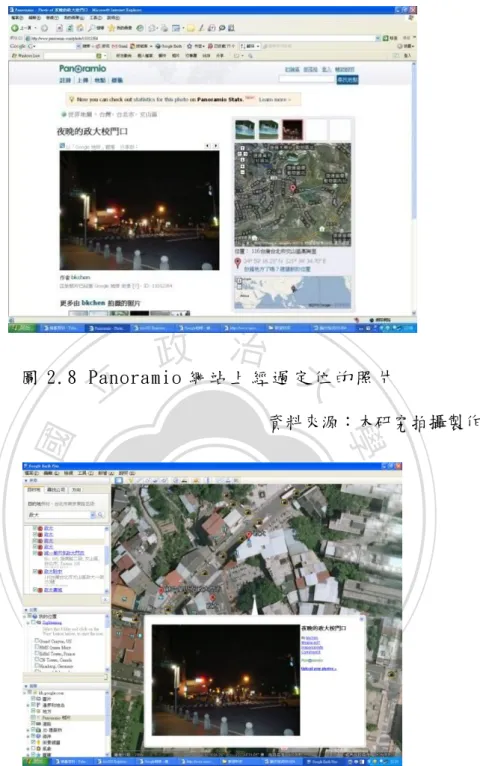Show the previous photo using the left arrow above photo

pyautogui.click(x=208, y=146)
